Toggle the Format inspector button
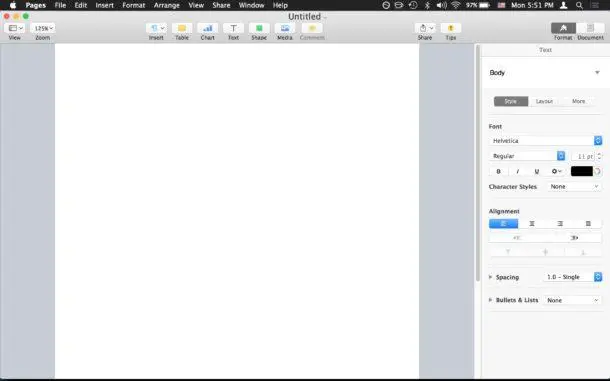 pos(563,28)
